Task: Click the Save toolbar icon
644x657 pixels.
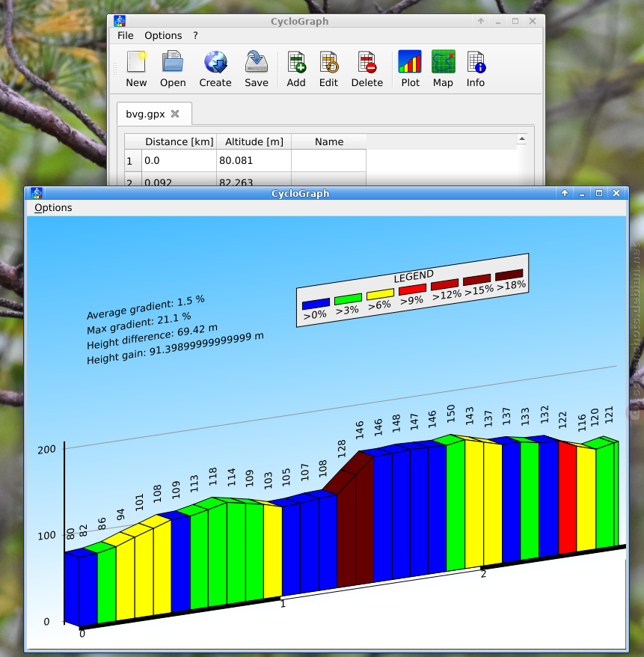Action: pos(257,62)
